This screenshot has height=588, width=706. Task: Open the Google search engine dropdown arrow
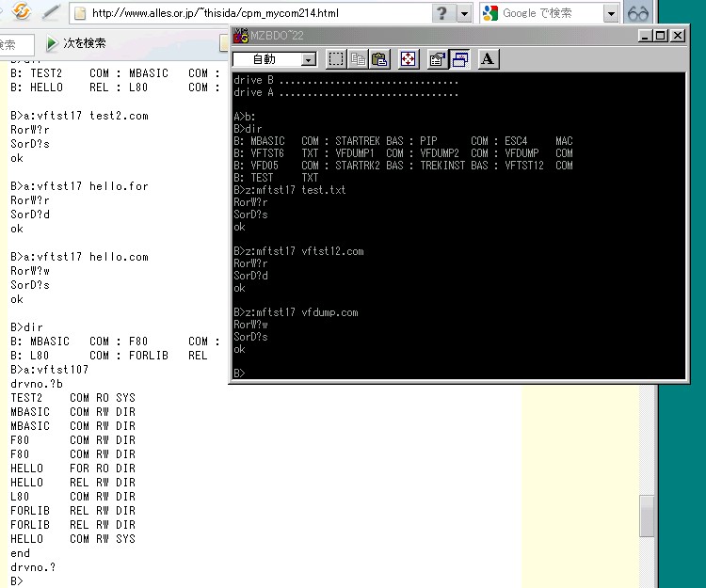611,13
